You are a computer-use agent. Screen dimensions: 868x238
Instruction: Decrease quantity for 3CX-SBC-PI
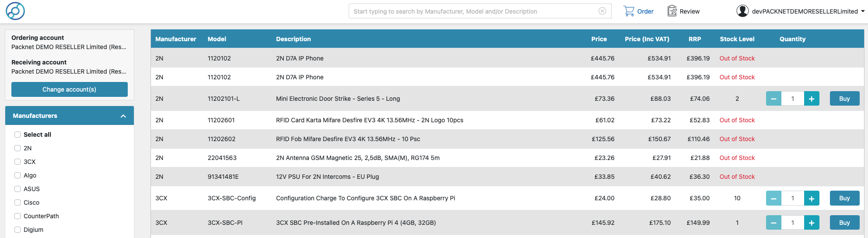click(773, 223)
